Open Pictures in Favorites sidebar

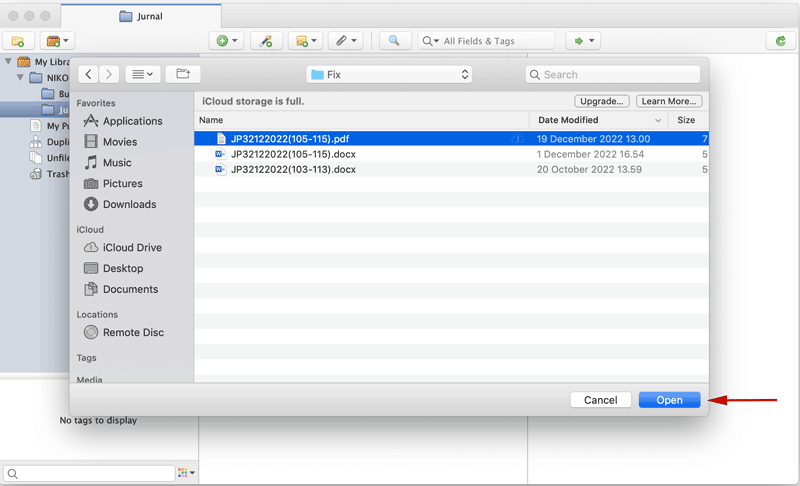coord(113,184)
